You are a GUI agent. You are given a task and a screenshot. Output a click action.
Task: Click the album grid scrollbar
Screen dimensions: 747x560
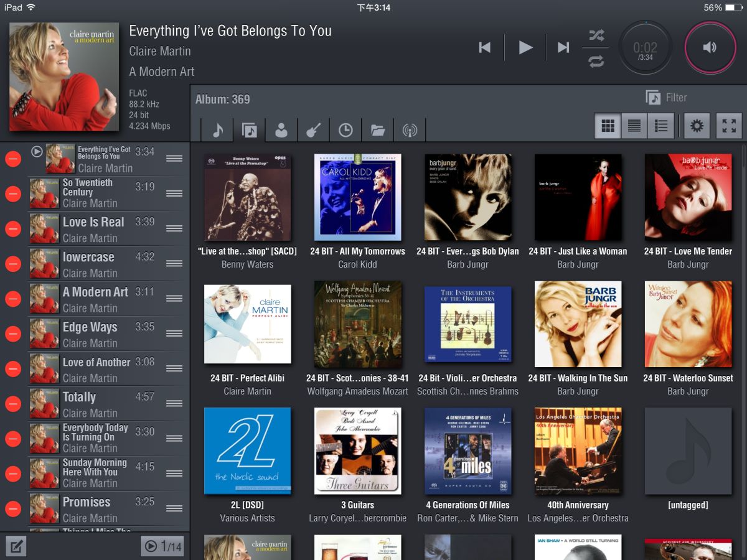tap(744, 156)
